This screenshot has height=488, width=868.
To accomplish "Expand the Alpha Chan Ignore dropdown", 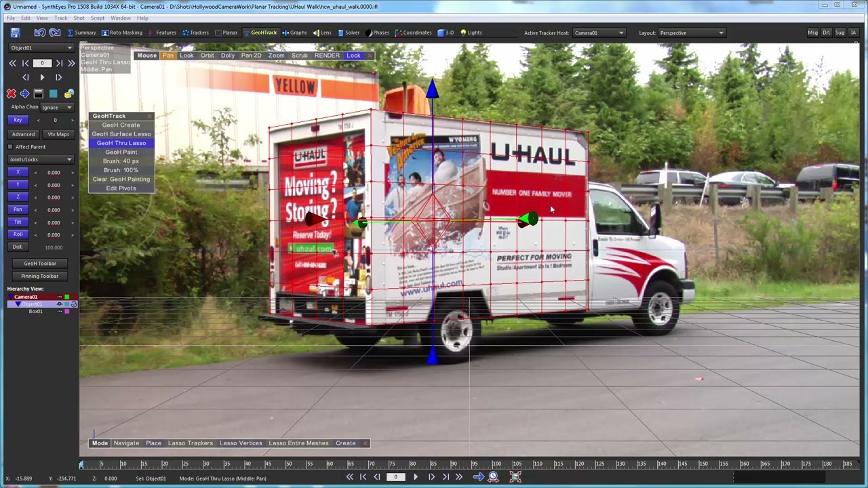I will tap(57, 107).
